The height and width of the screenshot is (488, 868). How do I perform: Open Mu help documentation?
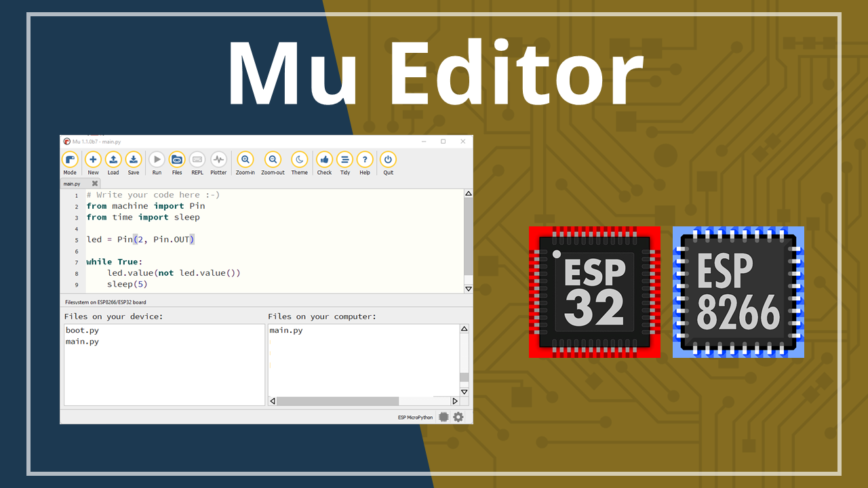click(364, 161)
